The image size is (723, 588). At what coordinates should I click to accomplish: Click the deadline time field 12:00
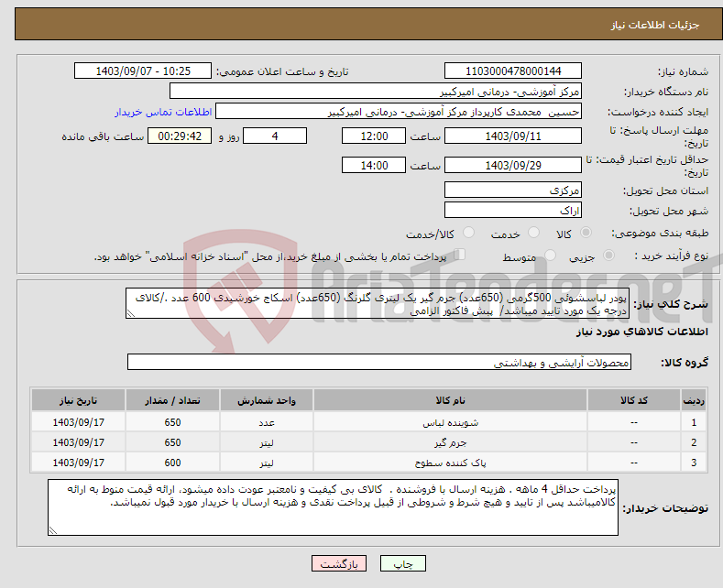point(374,136)
